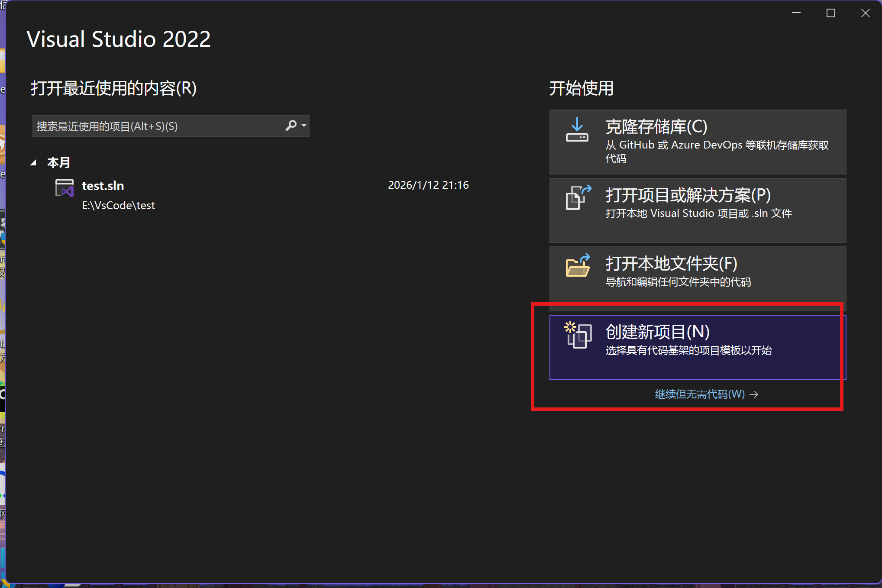
Task: Click the 2026/1/12 21:16 timestamp
Action: point(428,185)
